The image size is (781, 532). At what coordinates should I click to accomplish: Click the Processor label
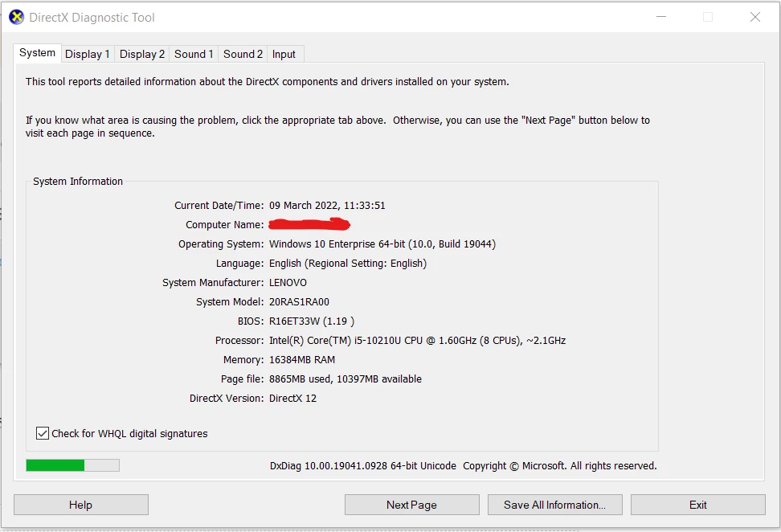click(239, 341)
